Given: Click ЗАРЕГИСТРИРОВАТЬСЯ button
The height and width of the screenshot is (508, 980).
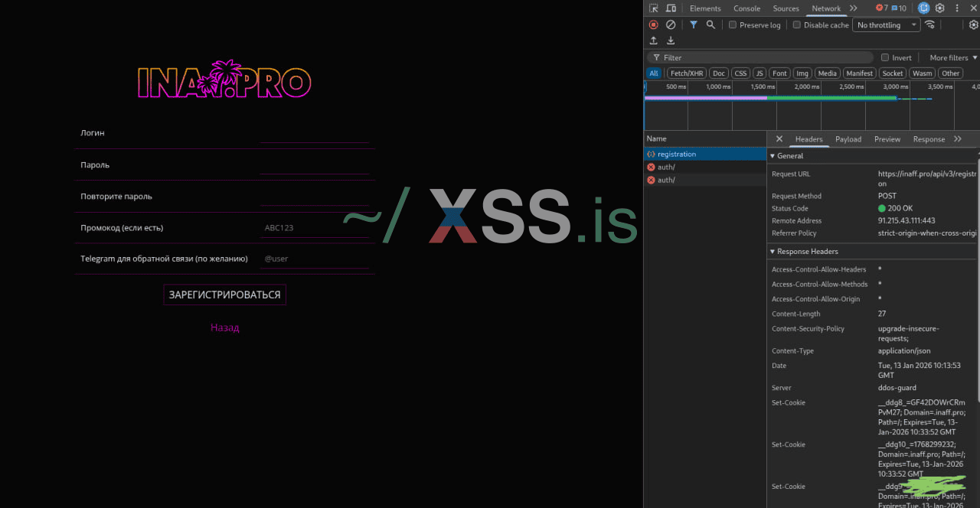Looking at the screenshot, I should click(224, 295).
